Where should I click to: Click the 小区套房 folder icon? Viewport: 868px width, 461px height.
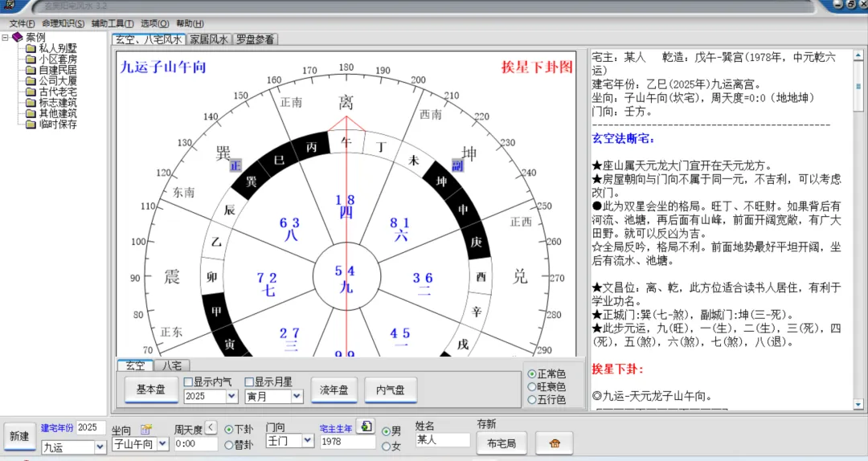point(31,59)
